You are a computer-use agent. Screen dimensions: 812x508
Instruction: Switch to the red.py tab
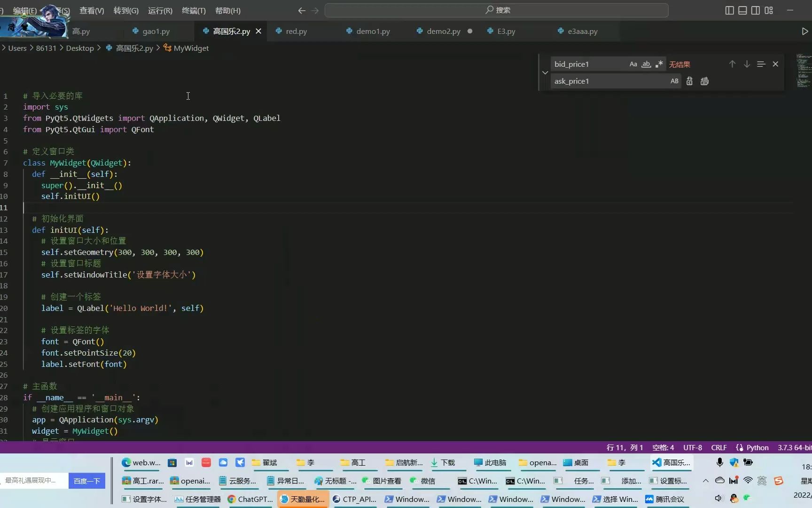296,31
